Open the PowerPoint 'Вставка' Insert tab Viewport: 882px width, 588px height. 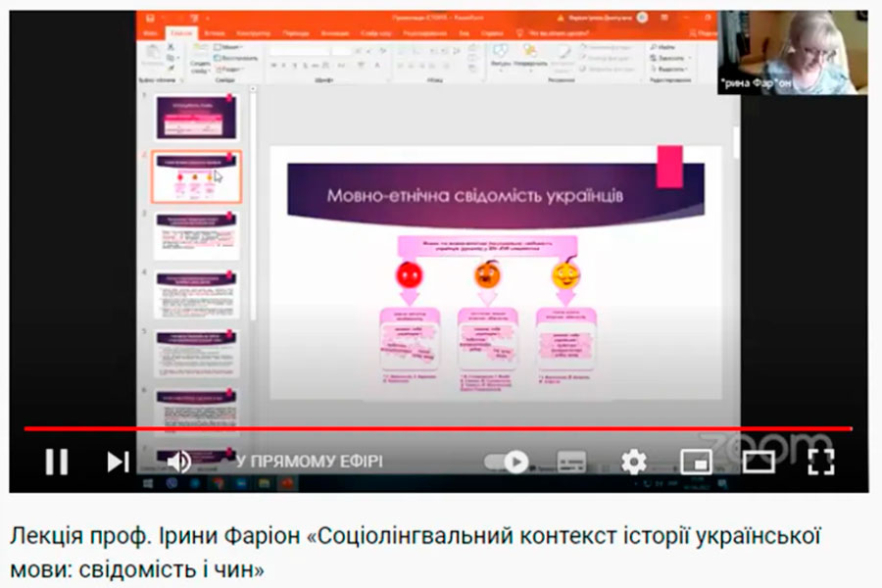pos(215,33)
